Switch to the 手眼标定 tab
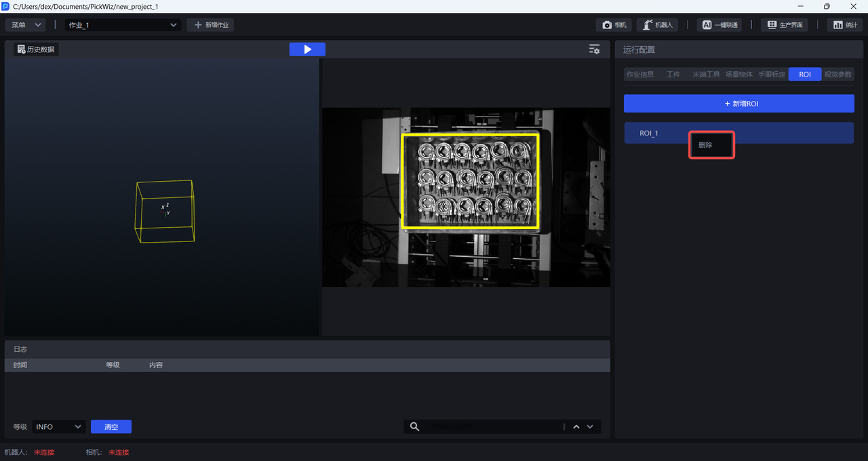 tap(772, 75)
